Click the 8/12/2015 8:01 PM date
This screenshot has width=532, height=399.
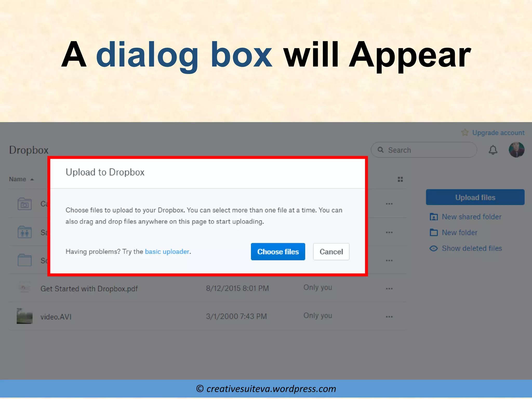(237, 288)
